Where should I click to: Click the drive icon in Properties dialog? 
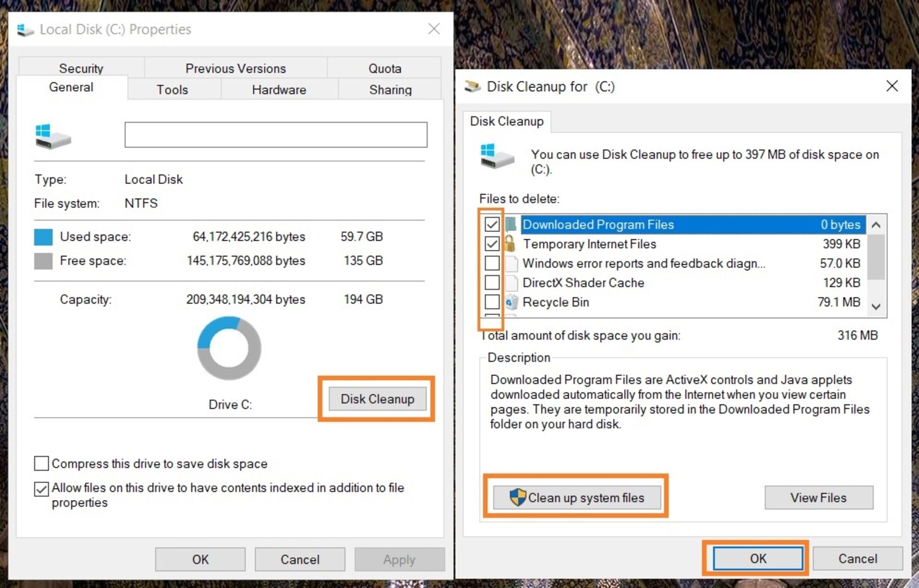click(52, 136)
